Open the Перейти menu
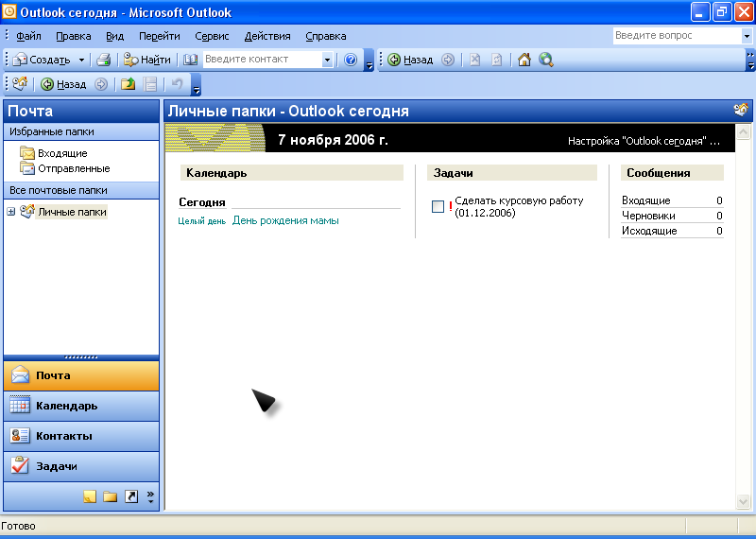 pos(159,36)
